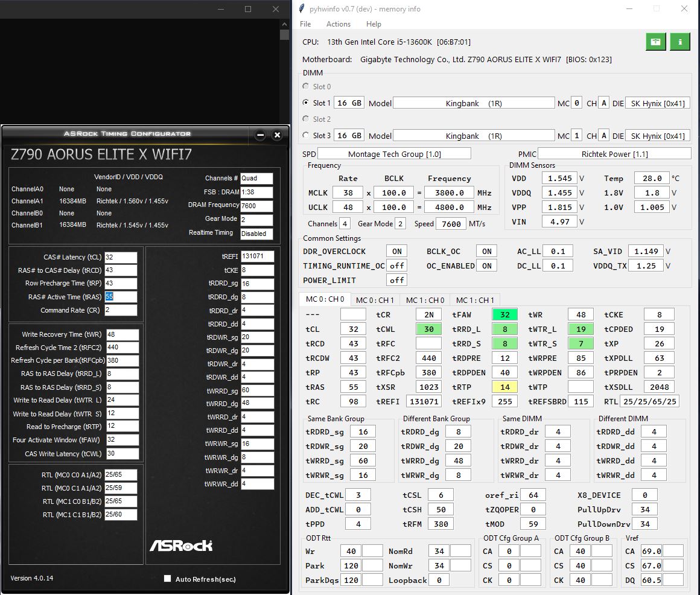Click the tXSDLL value 2048
The image size is (700, 595).
tap(659, 387)
